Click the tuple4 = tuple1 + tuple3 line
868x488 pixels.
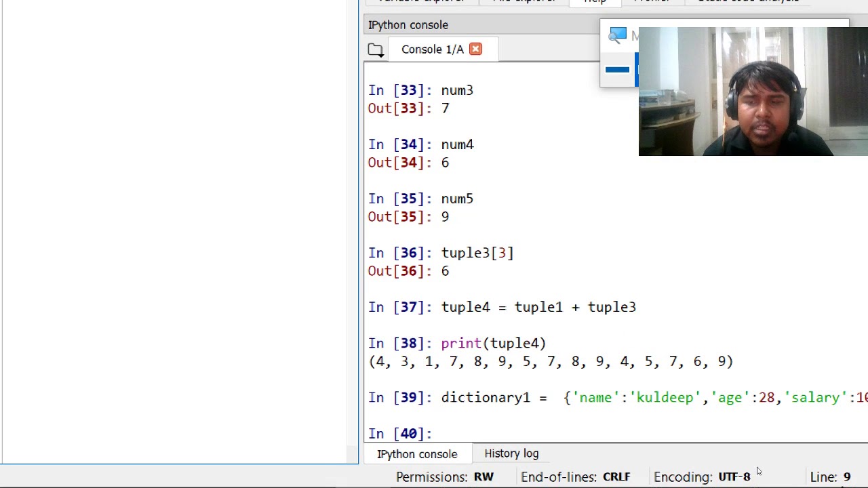click(x=502, y=307)
